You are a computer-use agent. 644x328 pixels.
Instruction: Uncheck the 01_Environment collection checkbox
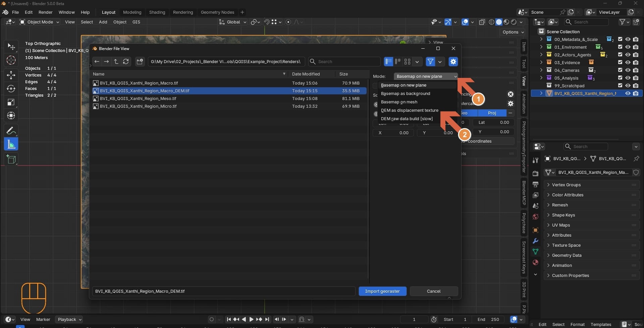pos(620,47)
